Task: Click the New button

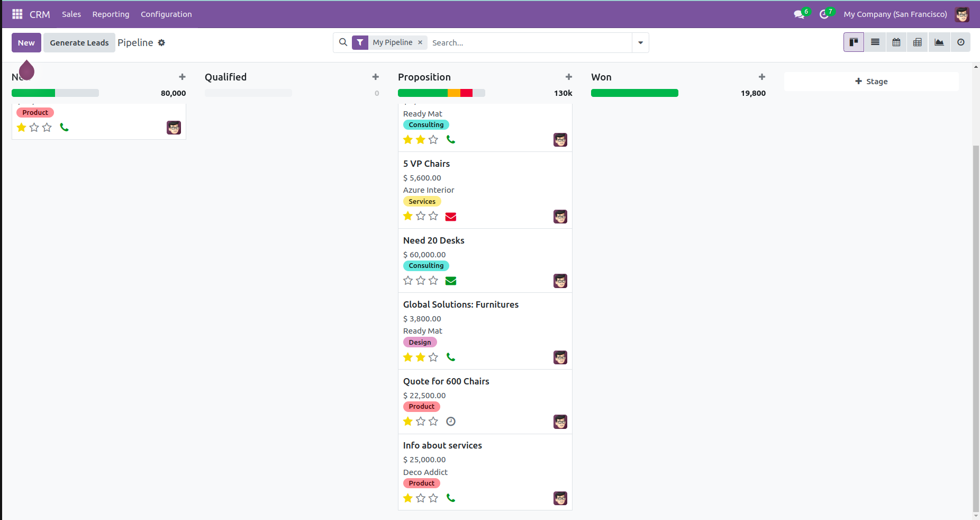Action: (x=26, y=42)
